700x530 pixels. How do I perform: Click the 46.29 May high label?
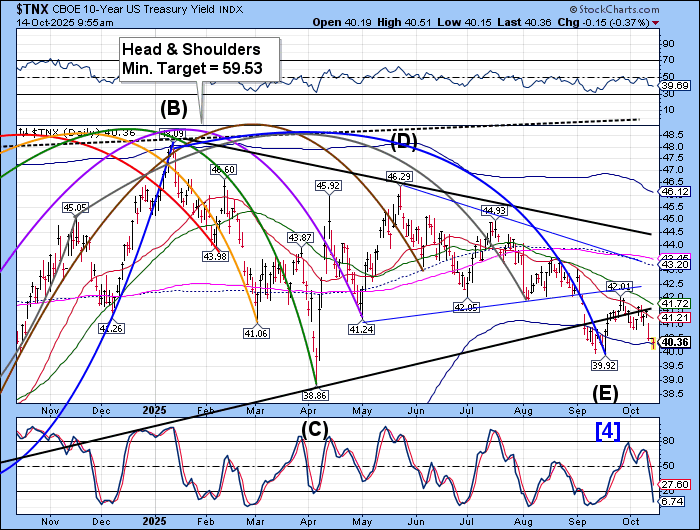pyautogui.click(x=400, y=176)
